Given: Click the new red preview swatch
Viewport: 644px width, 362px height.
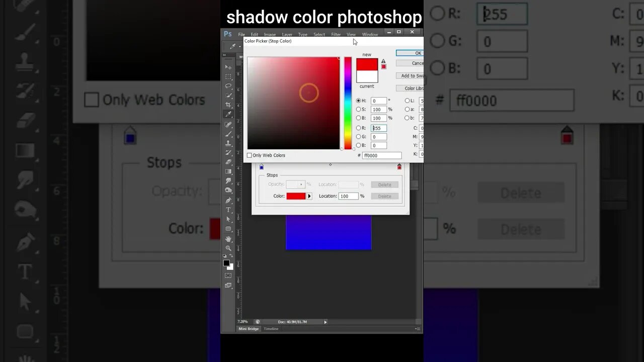Looking at the screenshot, I should 367,65.
